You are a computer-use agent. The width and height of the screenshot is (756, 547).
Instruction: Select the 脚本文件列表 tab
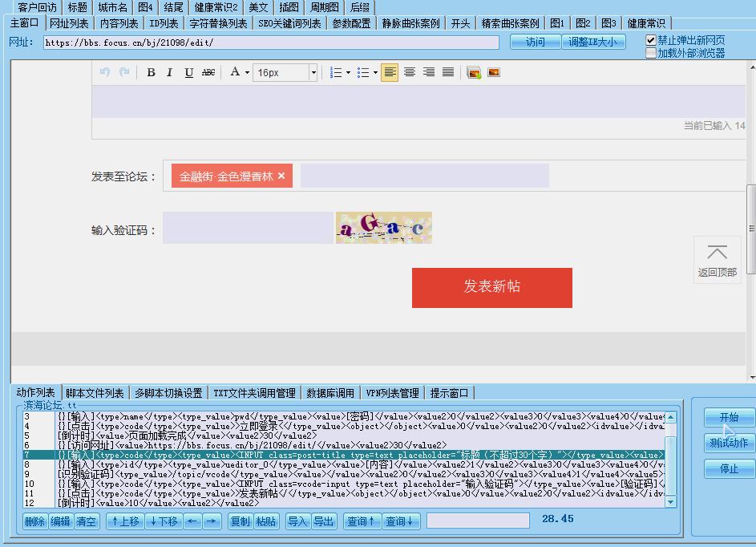click(x=95, y=393)
